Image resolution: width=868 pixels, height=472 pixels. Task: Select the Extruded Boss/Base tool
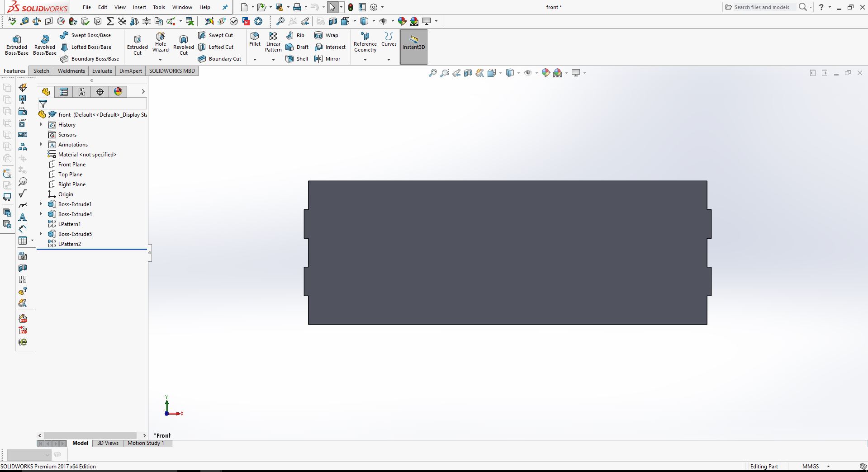[x=17, y=45]
